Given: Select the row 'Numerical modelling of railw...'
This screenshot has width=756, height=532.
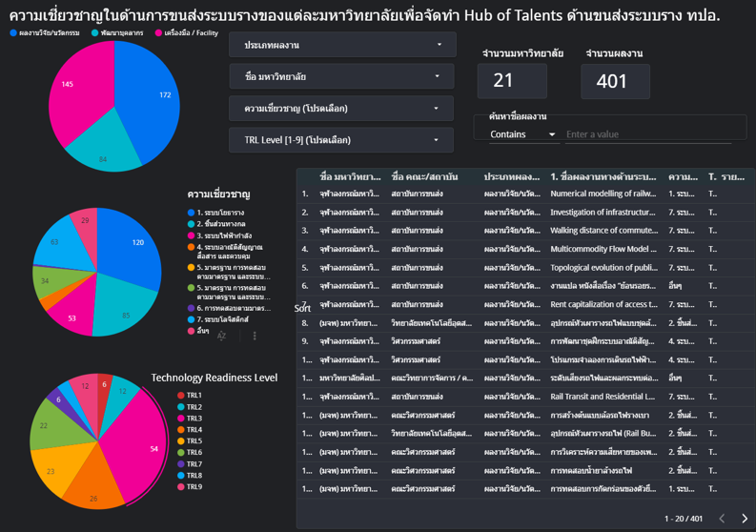Looking at the screenshot, I should coord(603,194).
